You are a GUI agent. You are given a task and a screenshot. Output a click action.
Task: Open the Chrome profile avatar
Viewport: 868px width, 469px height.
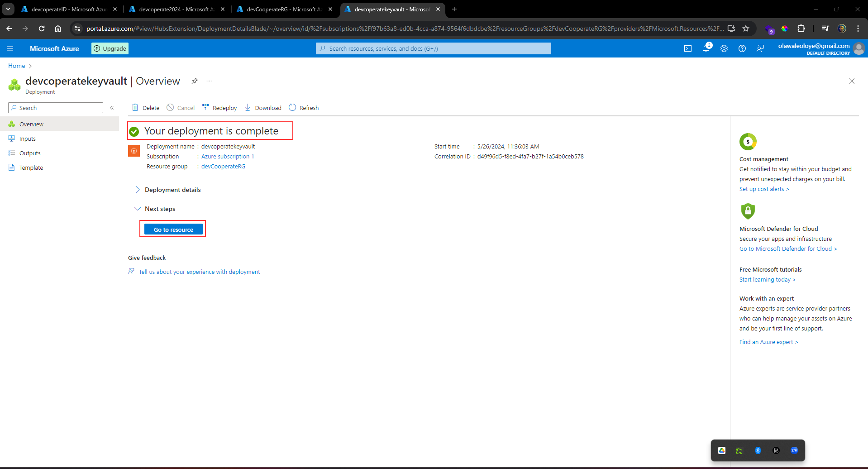(x=842, y=29)
